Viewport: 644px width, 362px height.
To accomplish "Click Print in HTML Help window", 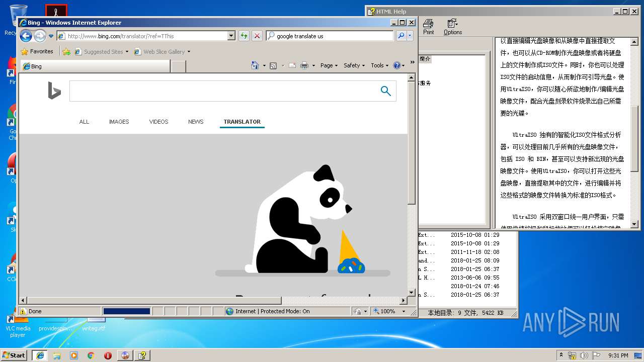I will (428, 27).
